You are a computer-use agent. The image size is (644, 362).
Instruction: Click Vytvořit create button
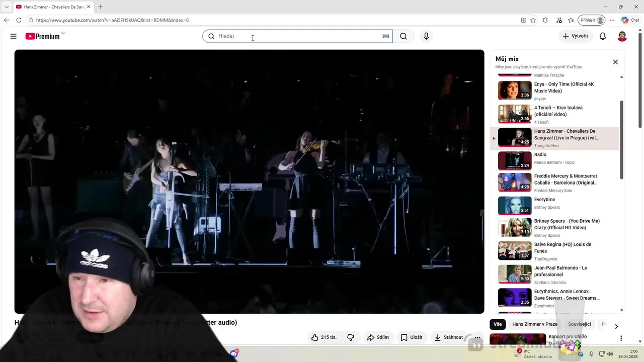click(575, 36)
